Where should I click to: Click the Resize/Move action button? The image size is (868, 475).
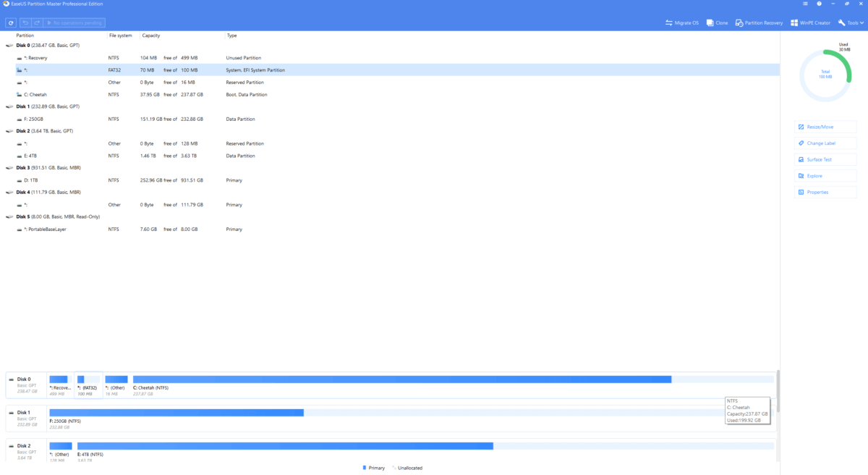pyautogui.click(x=825, y=127)
